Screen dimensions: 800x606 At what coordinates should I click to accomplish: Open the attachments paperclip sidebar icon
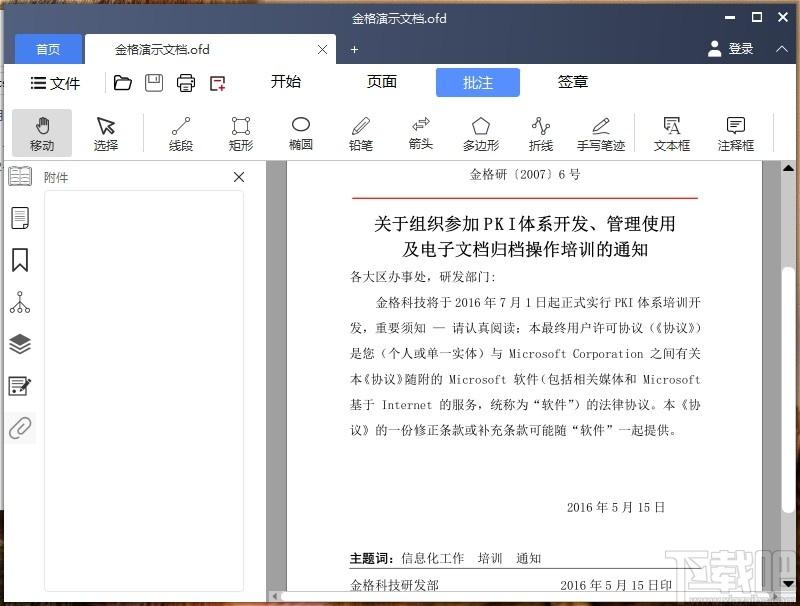click(20, 427)
